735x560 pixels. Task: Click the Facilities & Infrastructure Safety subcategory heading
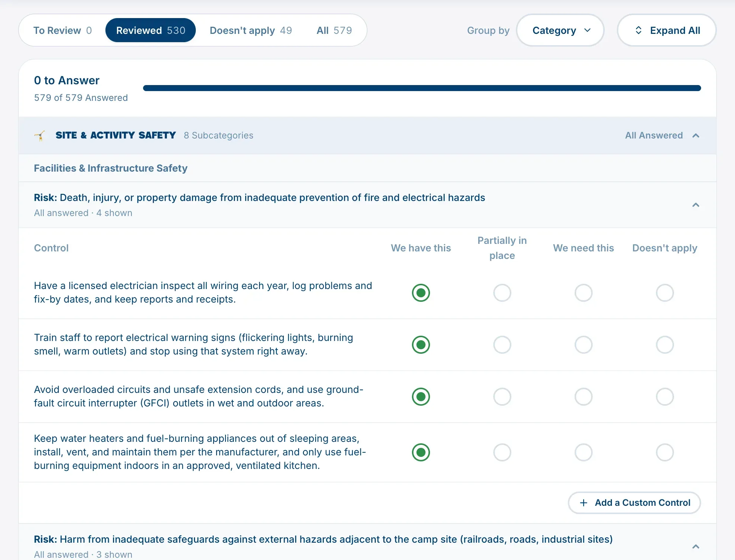[111, 168]
